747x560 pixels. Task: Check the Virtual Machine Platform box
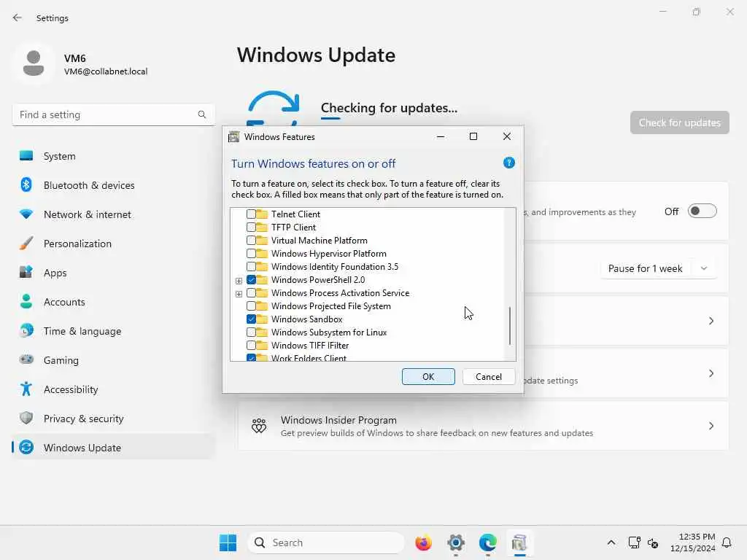[x=251, y=241]
